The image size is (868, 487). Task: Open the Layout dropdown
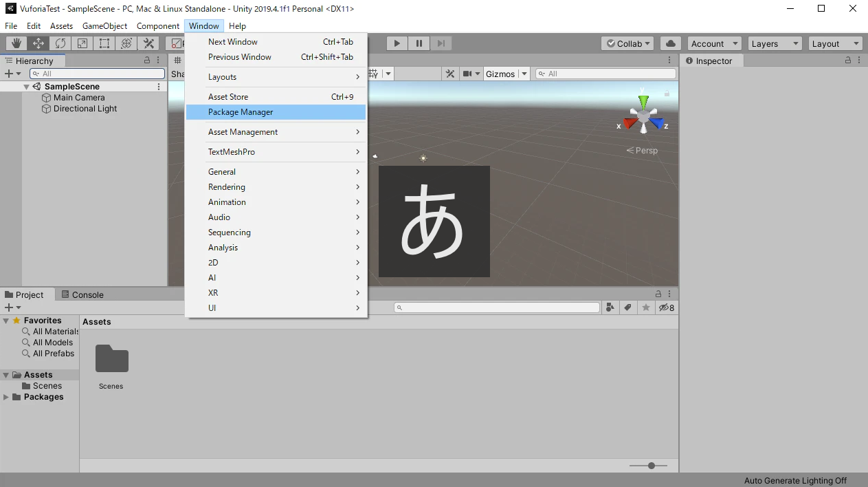pos(835,43)
